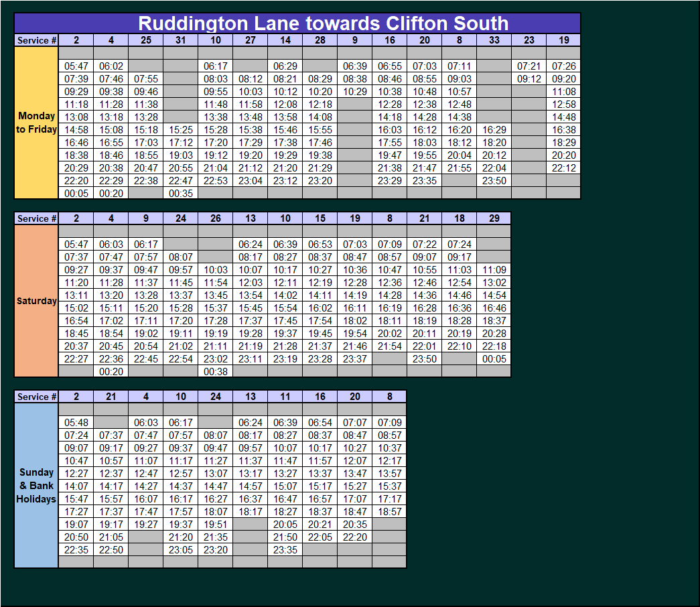700x607 pixels.
Task: Click 07:26 in Monday to Friday service 19
Action: click(x=564, y=66)
